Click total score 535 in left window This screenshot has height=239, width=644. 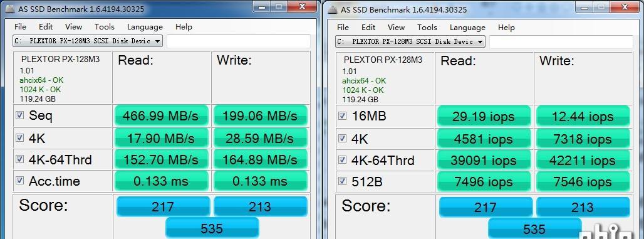[x=212, y=228]
